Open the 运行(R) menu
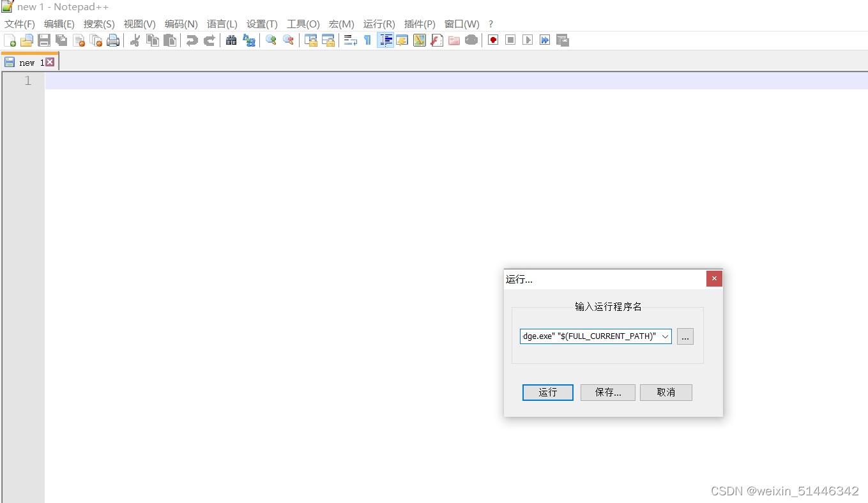 pos(379,24)
